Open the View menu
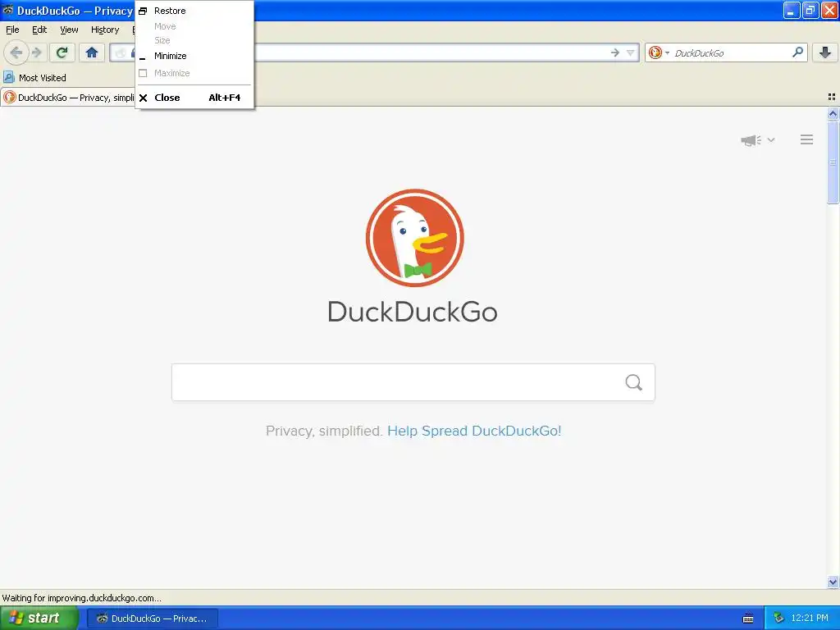 pyautogui.click(x=69, y=30)
